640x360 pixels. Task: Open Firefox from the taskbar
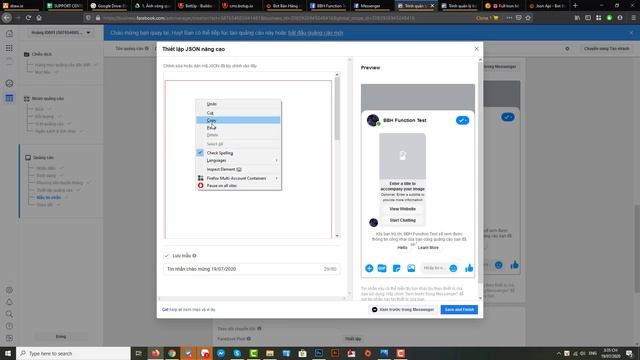(156, 353)
